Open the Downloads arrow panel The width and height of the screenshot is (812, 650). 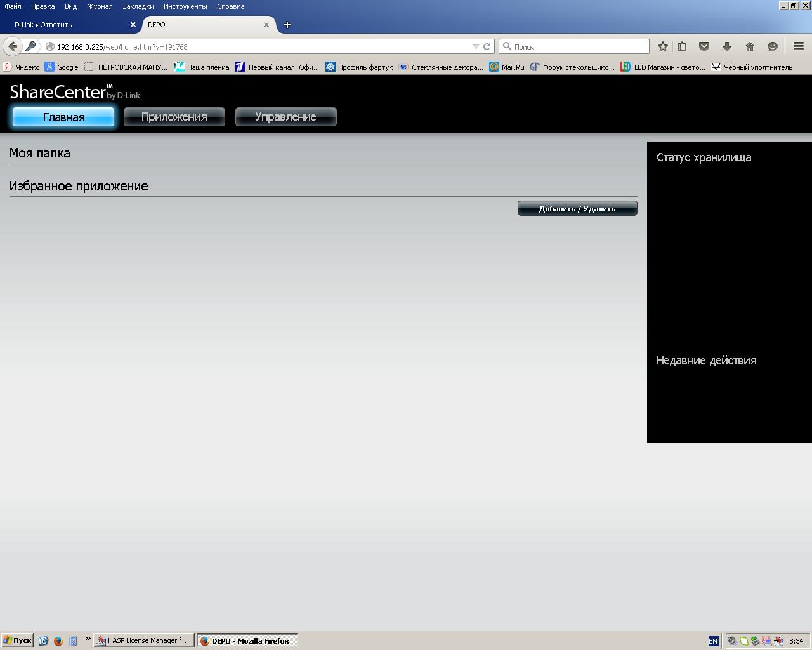pyautogui.click(x=727, y=46)
